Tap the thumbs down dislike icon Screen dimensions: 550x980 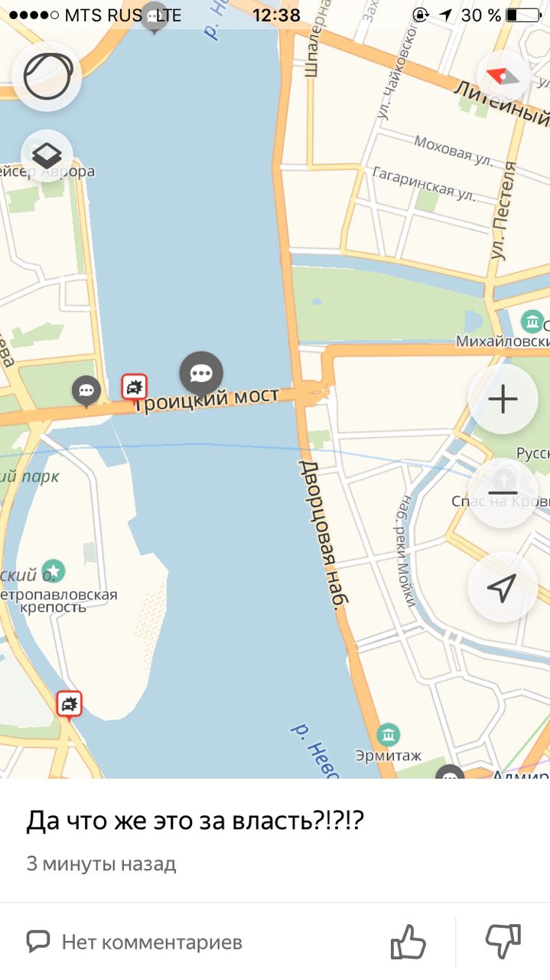(503, 941)
